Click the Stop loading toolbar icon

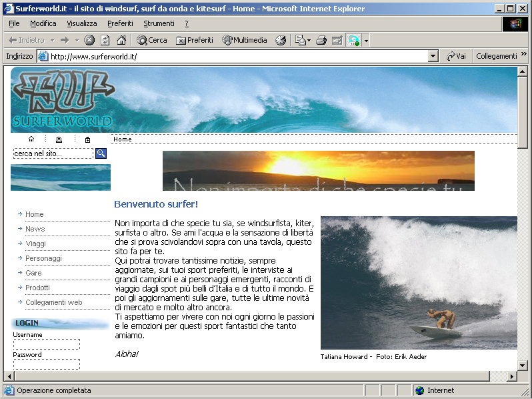(x=89, y=40)
